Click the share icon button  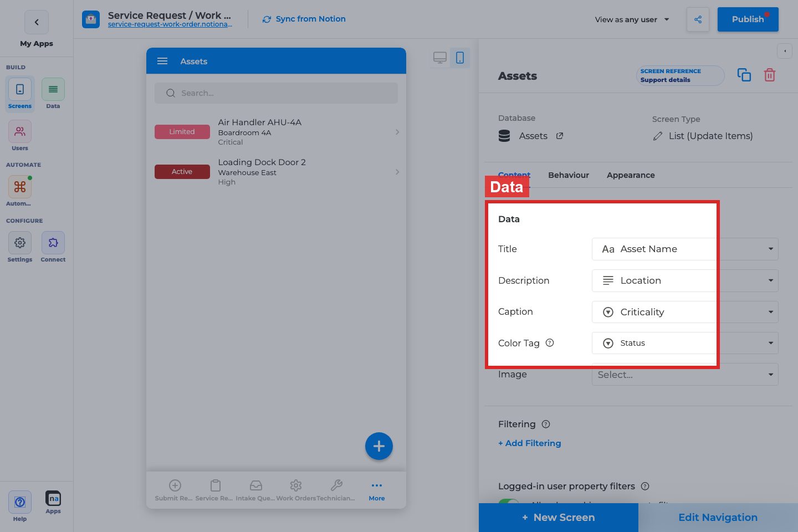tap(698, 19)
